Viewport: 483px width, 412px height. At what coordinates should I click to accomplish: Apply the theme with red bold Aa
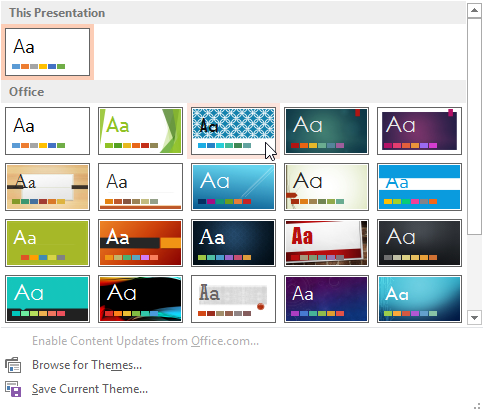pyautogui.click(x=326, y=243)
